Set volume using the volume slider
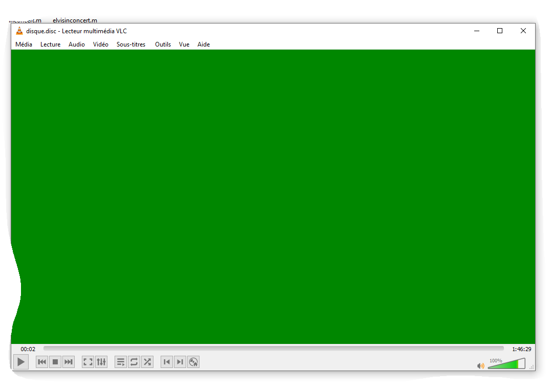 click(x=506, y=363)
